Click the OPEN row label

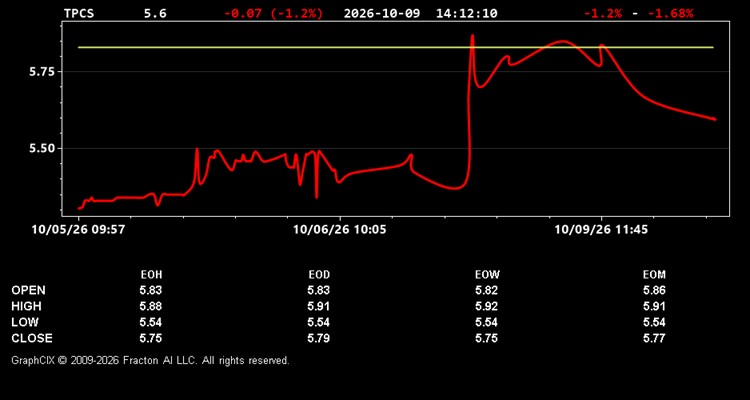pos(29,290)
